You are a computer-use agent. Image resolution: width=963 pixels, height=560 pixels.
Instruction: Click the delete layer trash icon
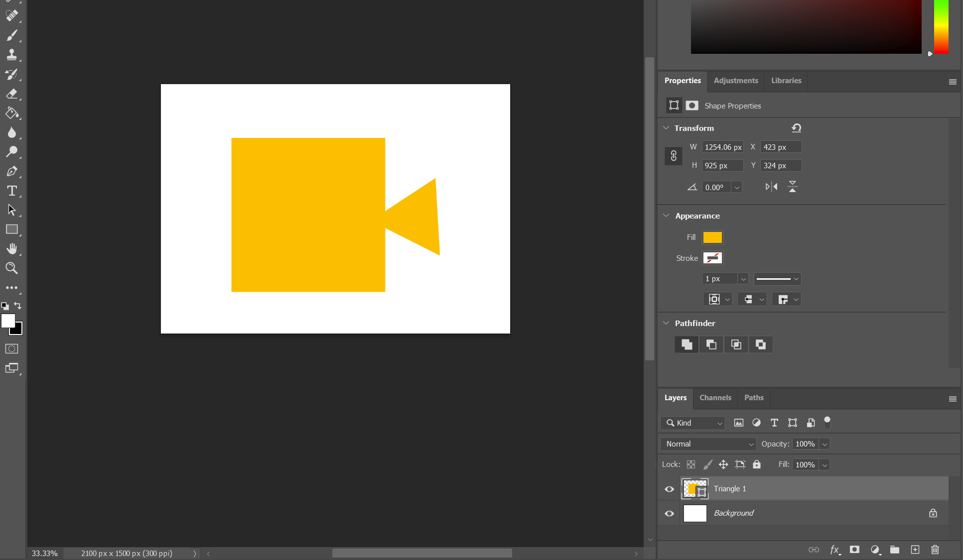[935, 550]
